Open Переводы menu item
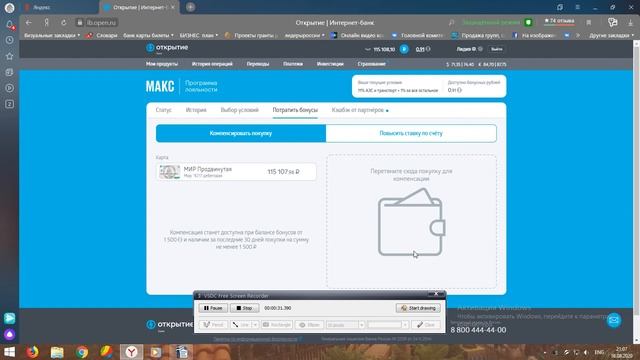Screen dimensions: 640x360 pos(258,64)
